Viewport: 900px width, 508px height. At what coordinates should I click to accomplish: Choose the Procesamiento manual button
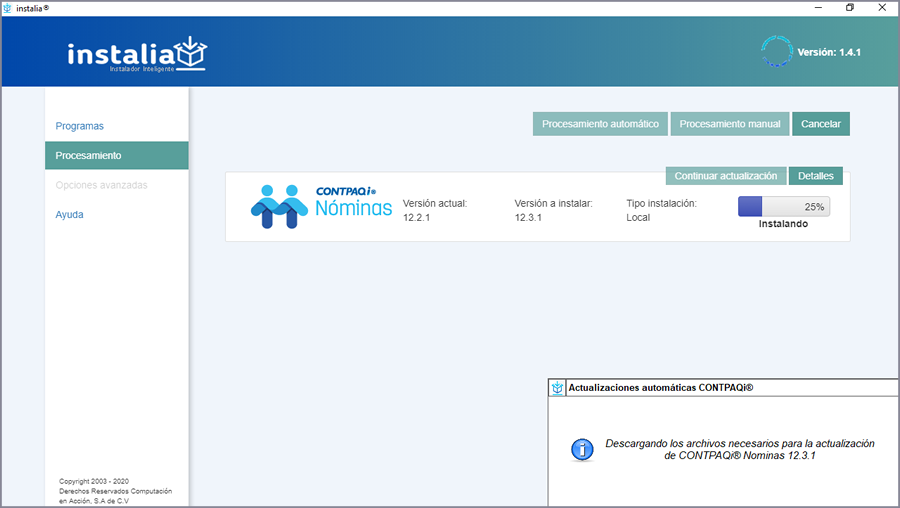(730, 124)
